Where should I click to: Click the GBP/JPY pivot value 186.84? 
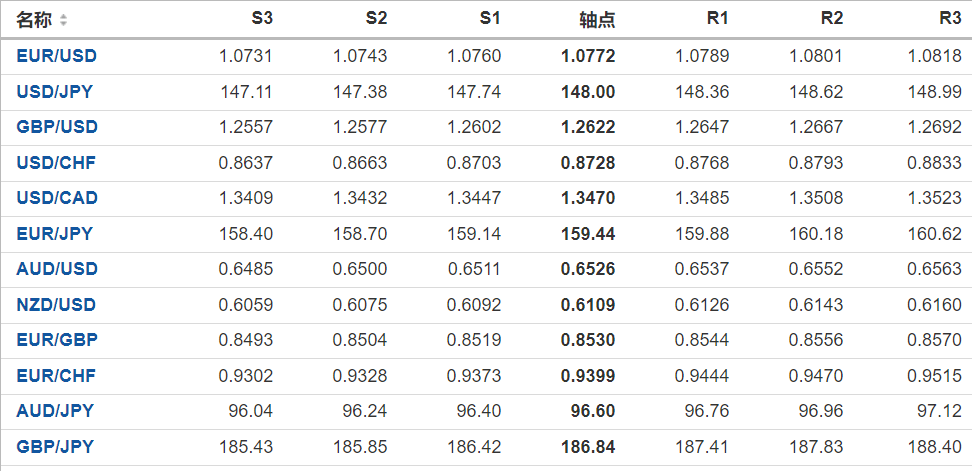point(588,447)
